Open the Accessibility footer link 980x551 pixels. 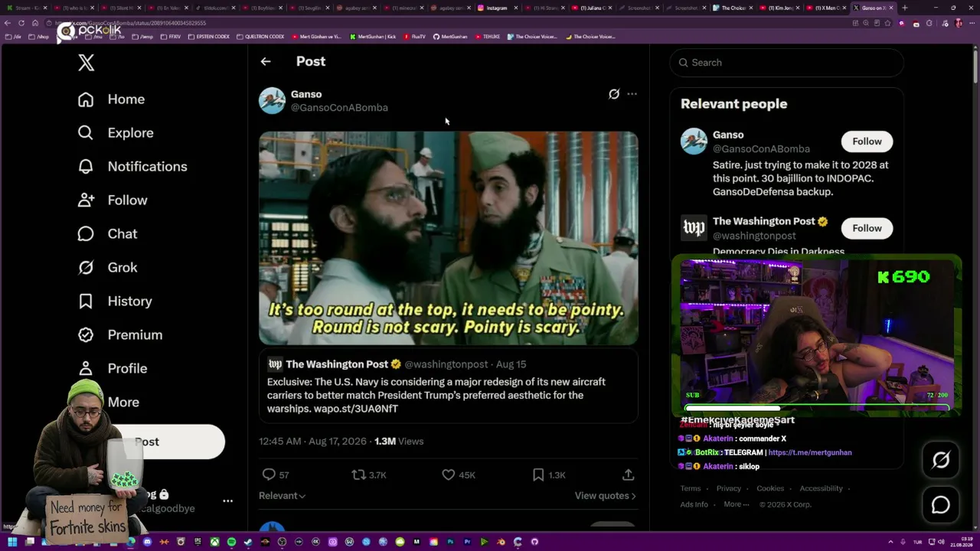pos(822,488)
